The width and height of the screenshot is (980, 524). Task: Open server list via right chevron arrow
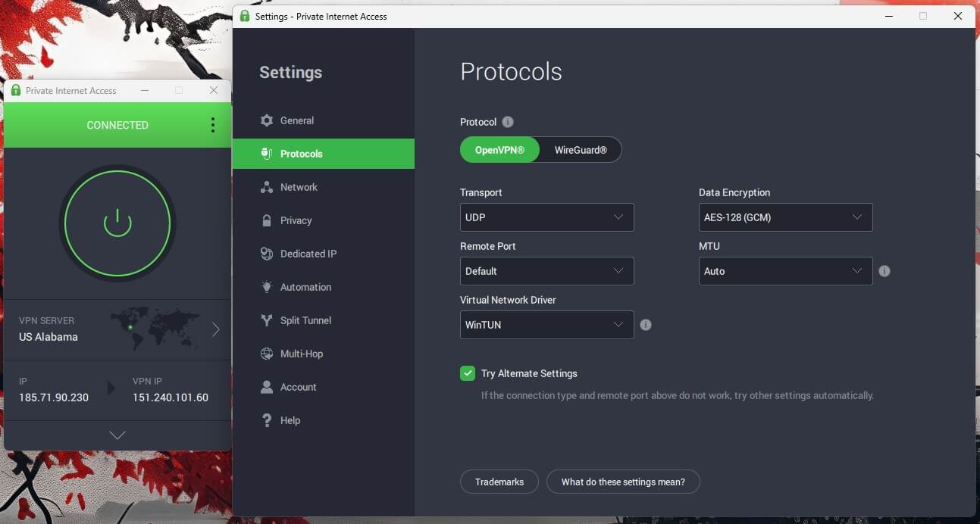215,329
